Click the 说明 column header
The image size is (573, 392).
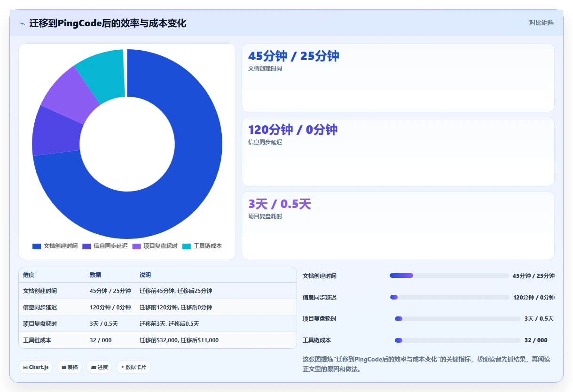145,275
